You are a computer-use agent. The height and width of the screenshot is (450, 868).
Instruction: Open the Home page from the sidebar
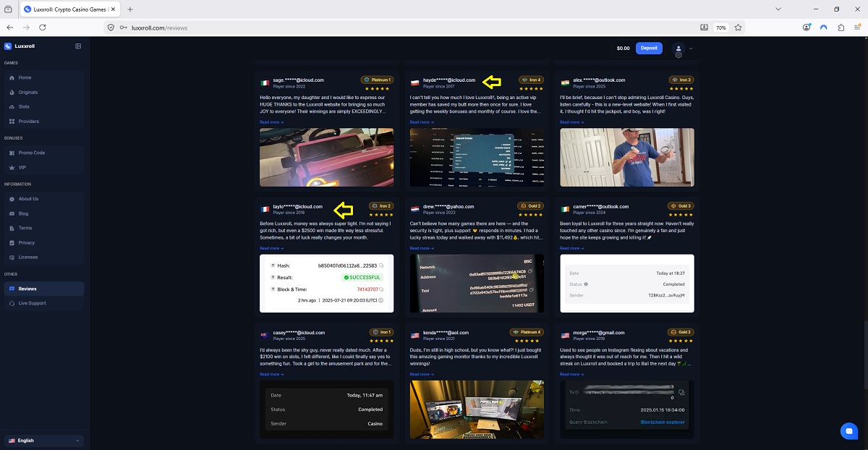click(43, 77)
